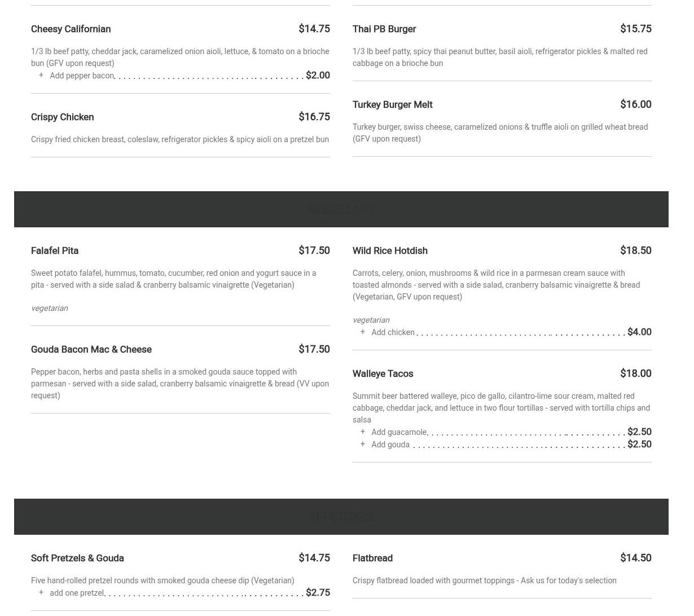
Task: Click the Wild Rice Hotdish title
Action: click(390, 250)
